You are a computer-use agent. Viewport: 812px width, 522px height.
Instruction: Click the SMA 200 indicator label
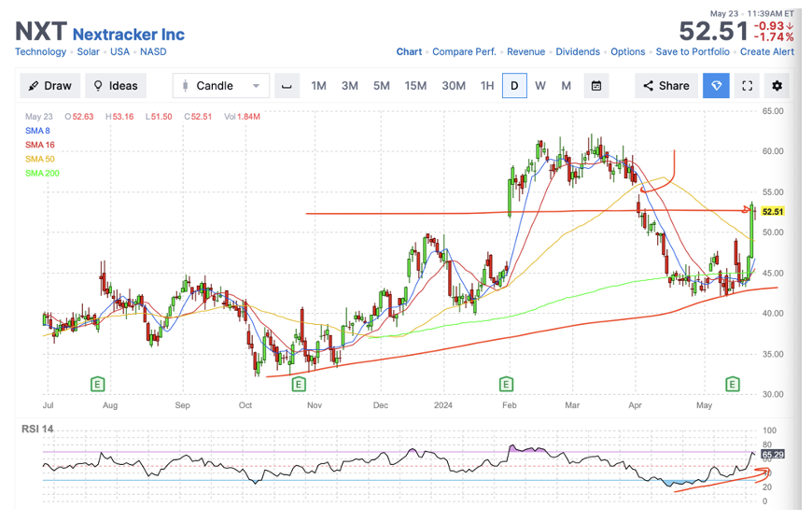[x=42, y=173]
